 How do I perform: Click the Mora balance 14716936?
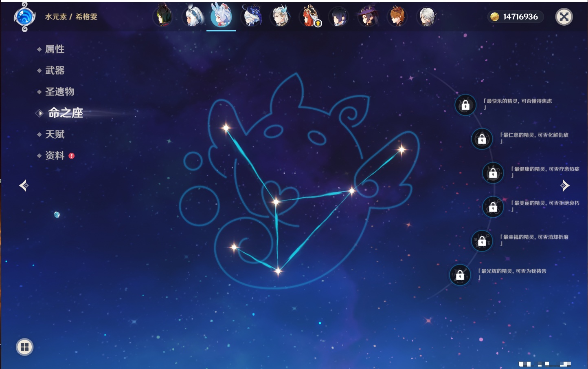(520, 17)
